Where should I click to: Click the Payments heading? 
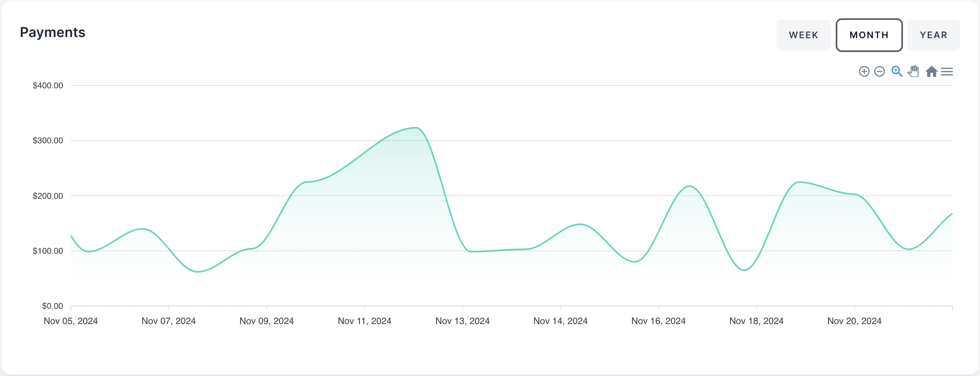tap(53, 32)
